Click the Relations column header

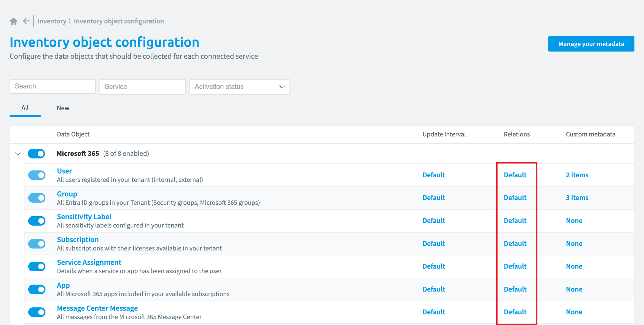pos(517,135)
